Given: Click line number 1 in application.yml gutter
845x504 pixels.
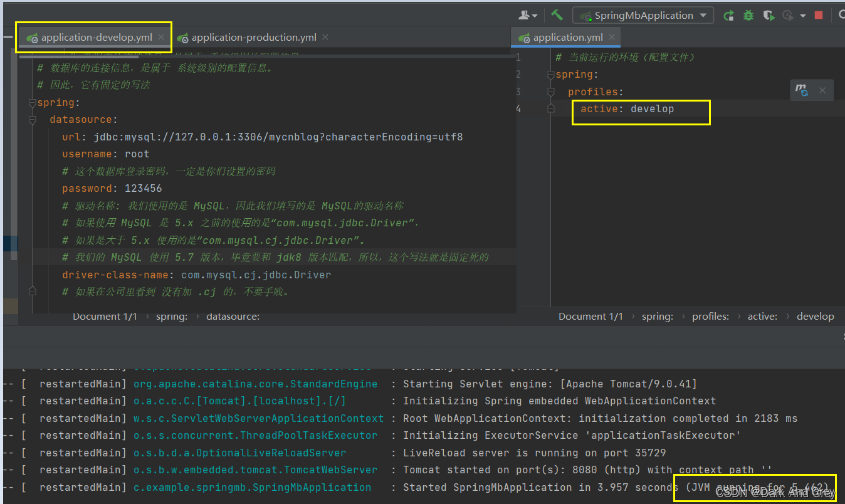Looking at the screenshot, I should tap(518, 57).
